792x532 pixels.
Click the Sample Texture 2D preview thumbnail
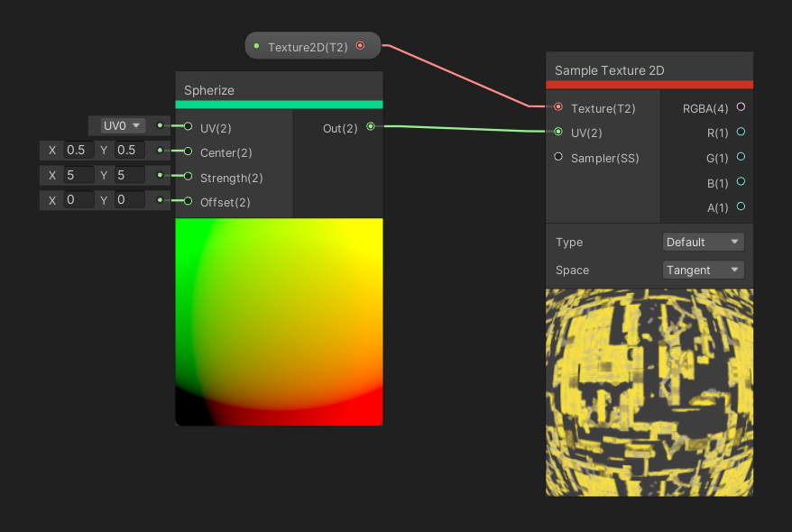[x=649, y=392]
